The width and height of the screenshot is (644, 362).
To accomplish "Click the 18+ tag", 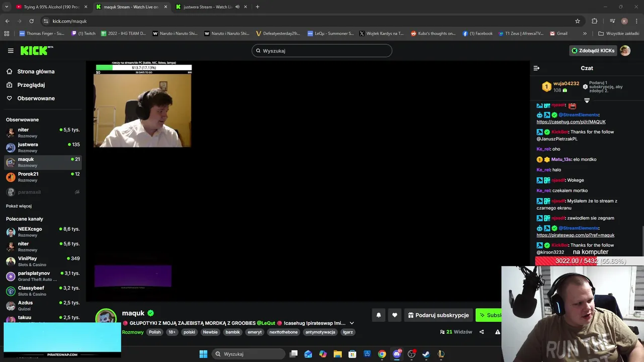I will click(172, 332).
